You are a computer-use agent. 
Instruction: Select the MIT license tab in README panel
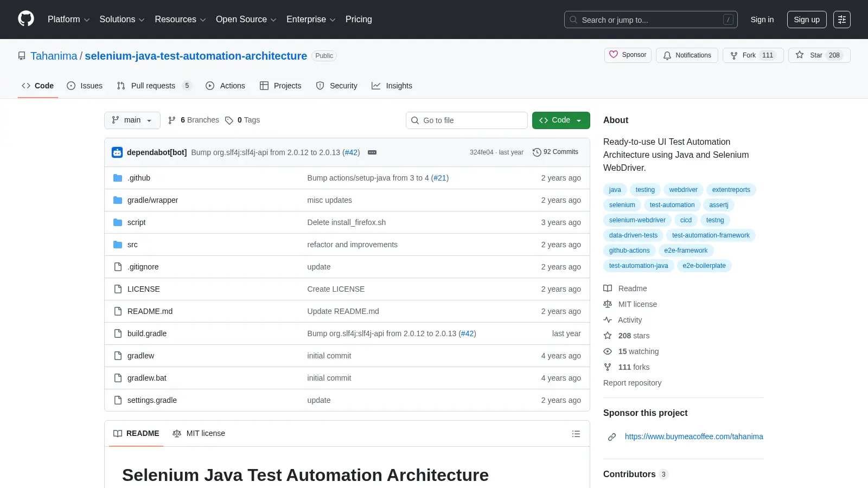tap(199, 433)
